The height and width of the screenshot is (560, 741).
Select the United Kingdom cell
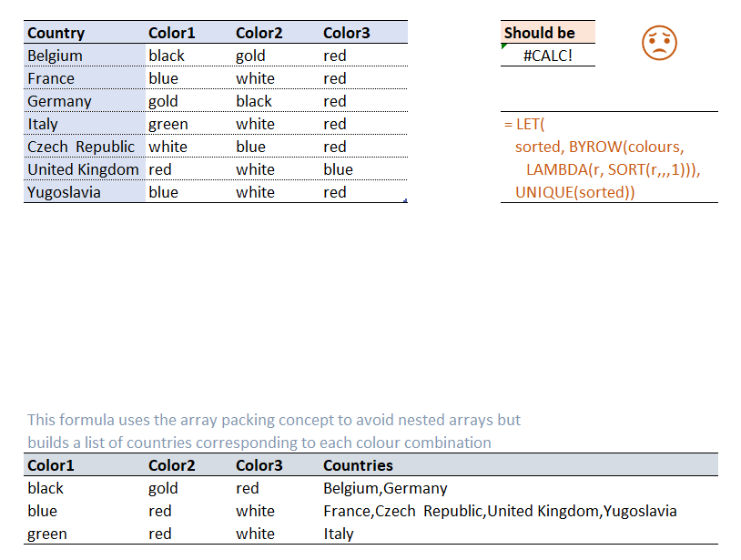click(84, 169)
